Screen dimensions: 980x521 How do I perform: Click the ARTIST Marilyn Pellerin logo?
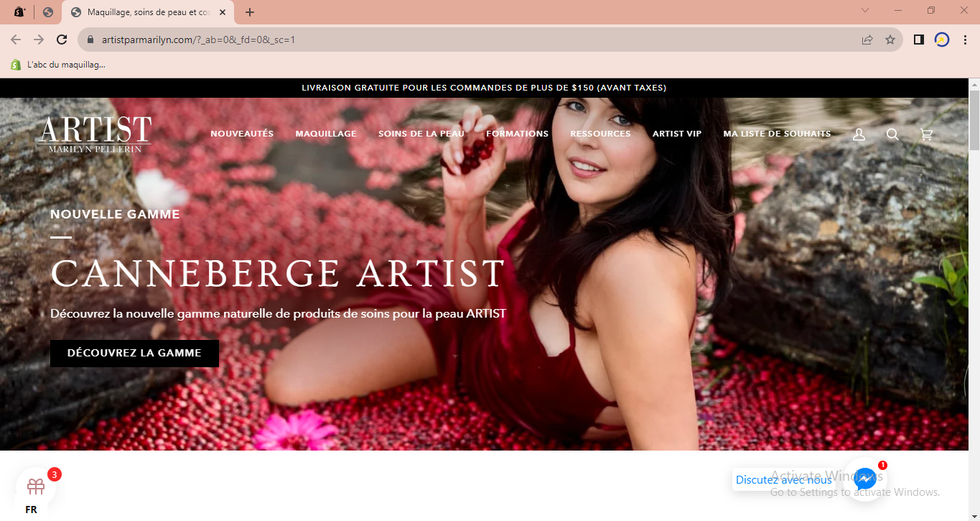coord(95,134)
